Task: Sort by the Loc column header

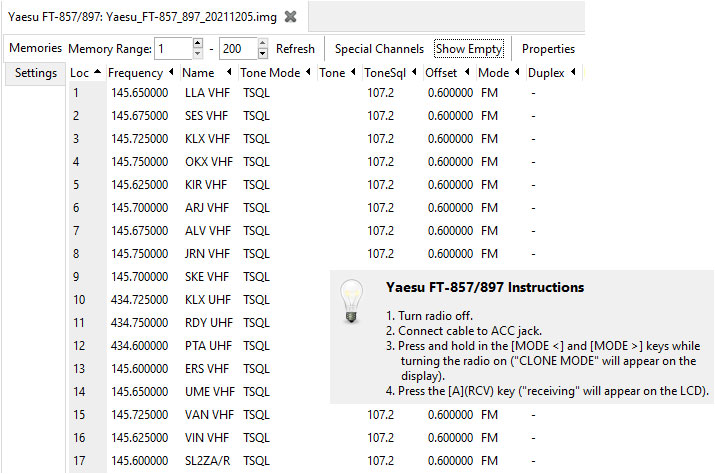Action: click(85, 73)
